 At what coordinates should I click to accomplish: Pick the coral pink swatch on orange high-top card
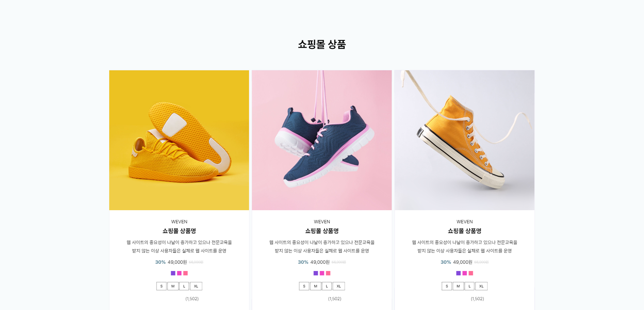[471, 273]
